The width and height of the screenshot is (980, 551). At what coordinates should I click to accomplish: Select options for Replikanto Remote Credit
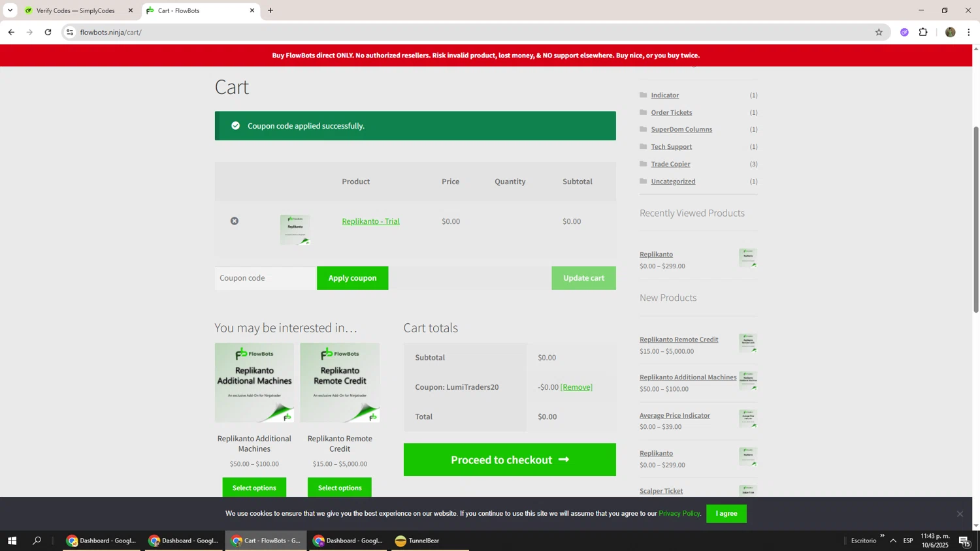click(x=340, y=488)
